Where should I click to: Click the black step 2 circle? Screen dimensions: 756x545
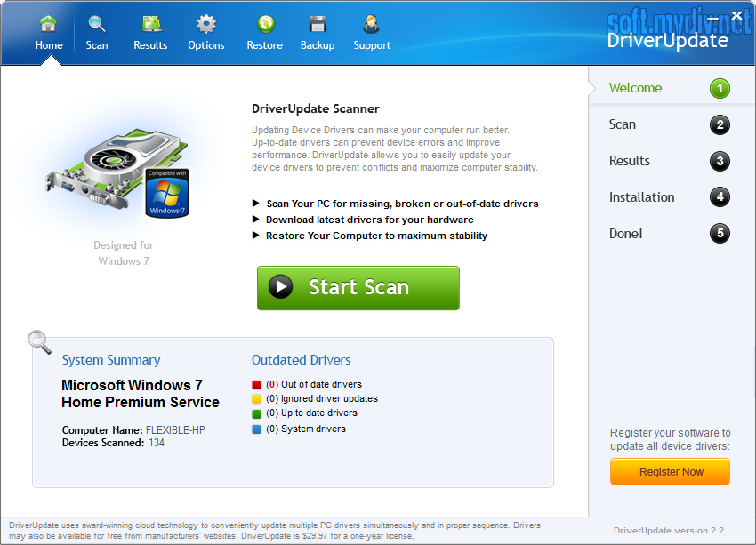(x=720, y=124)
